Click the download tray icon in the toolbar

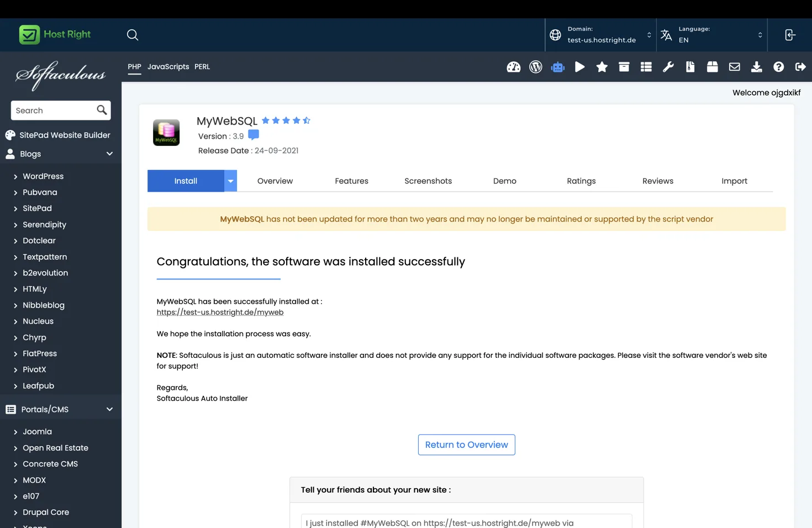click(x=757, y=67)
